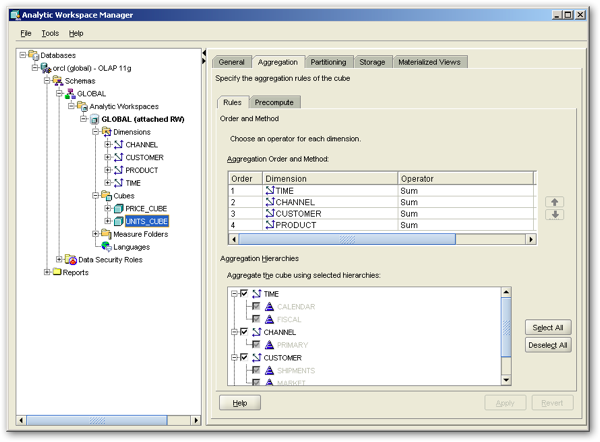600x442 pixels.
Task: Click the Help button at bottom
Action: point(240,403)
